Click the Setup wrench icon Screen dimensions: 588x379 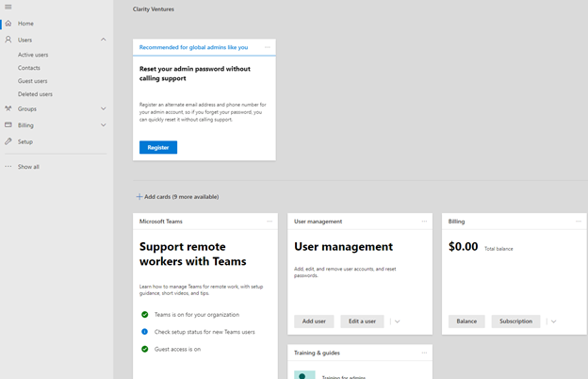8,141
